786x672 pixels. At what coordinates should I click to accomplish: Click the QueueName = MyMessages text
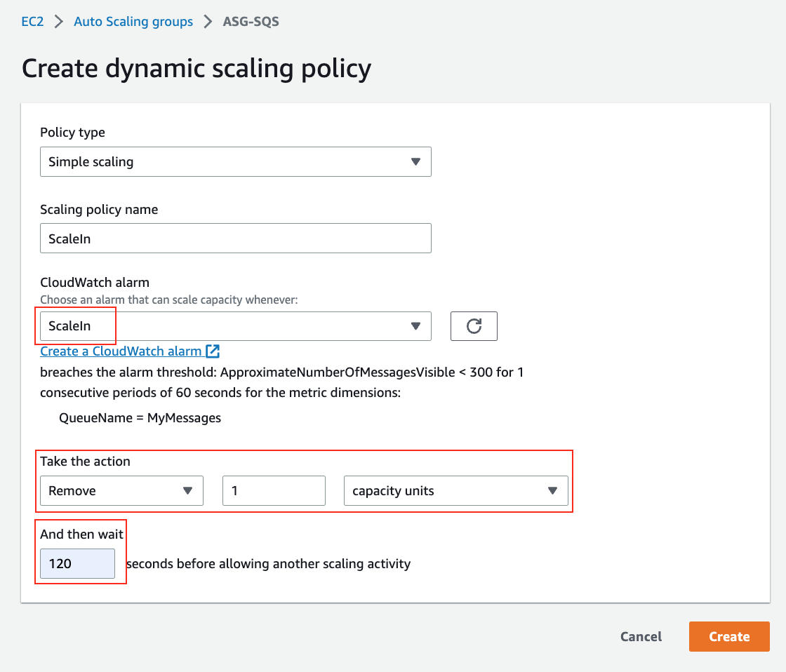pyautogui.click(x=140, y=418)
